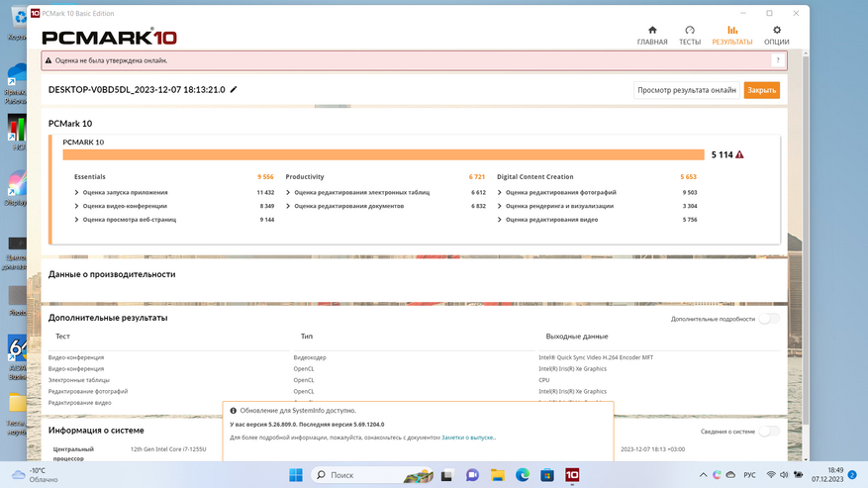Minimize the PCMark 10 window
Viewport: 868px width, 488px height.
point(743,13)
